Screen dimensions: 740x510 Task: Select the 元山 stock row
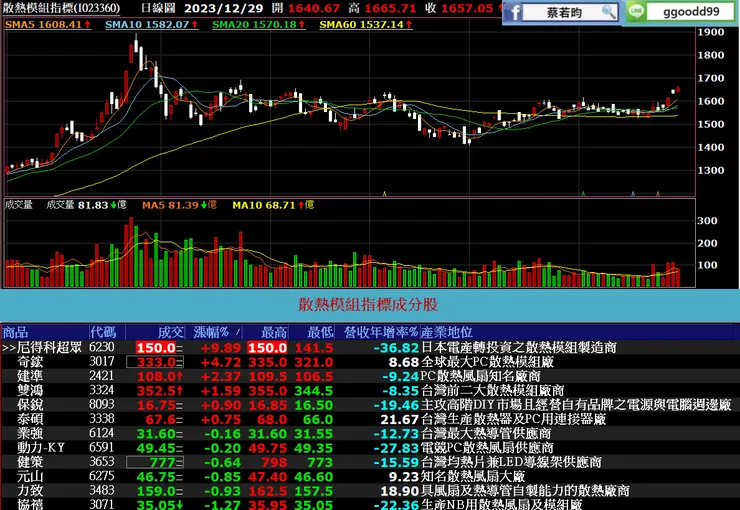(370, 477)
